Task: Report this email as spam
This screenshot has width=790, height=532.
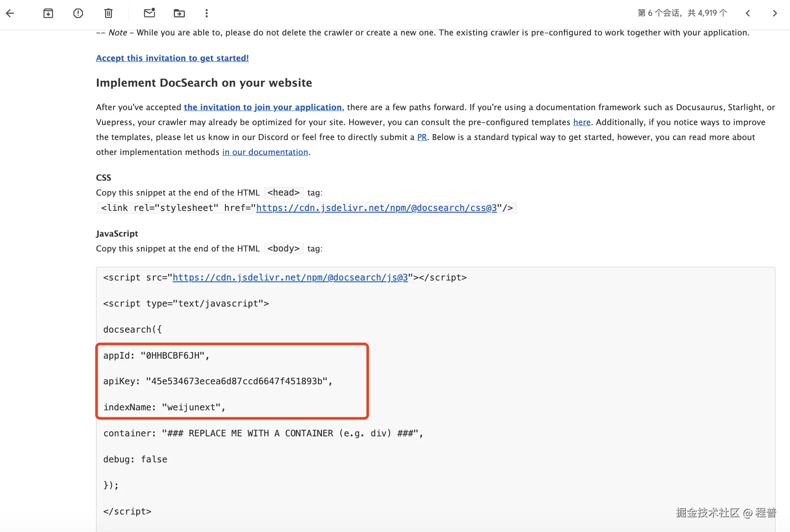Action: pyautogui.click(x=78, y=13)
